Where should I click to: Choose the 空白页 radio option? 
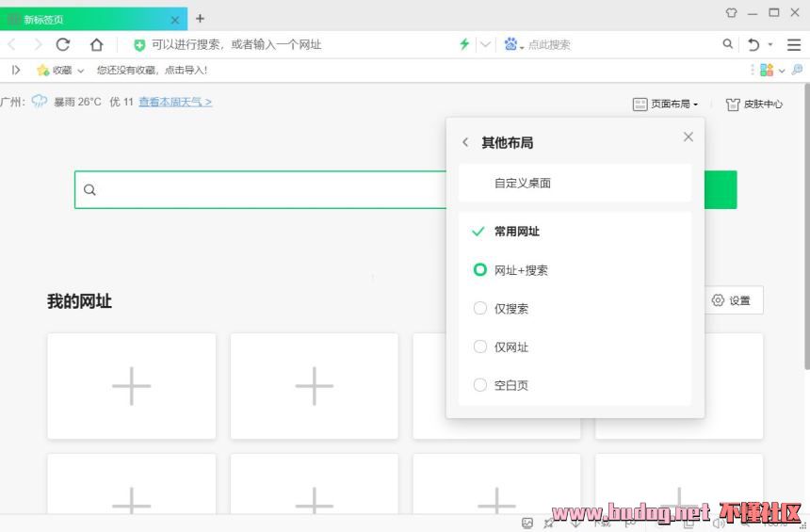pyautogui.click(x=480, y=385)
